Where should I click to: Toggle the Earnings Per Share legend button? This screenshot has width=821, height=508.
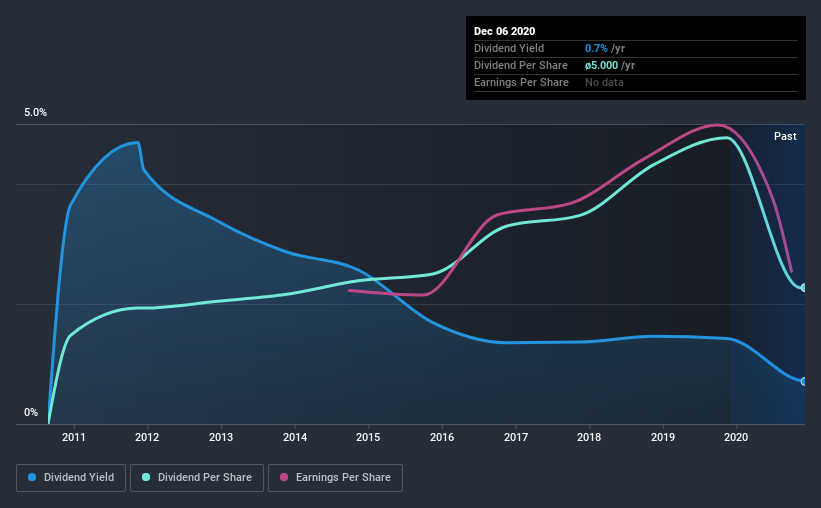[335, 478]
